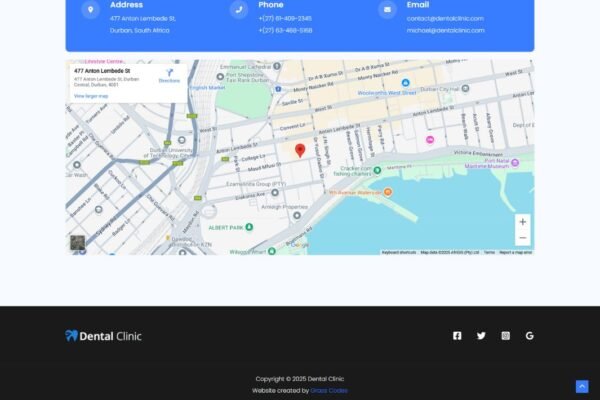Screen dimensions: 600x400
Task: Select Durban City Hall map marker
Action: (465, 88)
